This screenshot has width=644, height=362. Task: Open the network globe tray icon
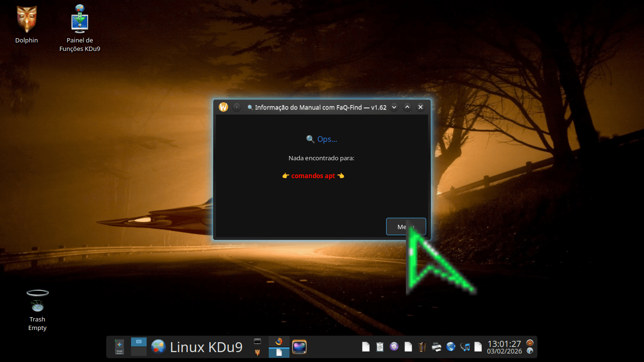click(x=451, y=347)
